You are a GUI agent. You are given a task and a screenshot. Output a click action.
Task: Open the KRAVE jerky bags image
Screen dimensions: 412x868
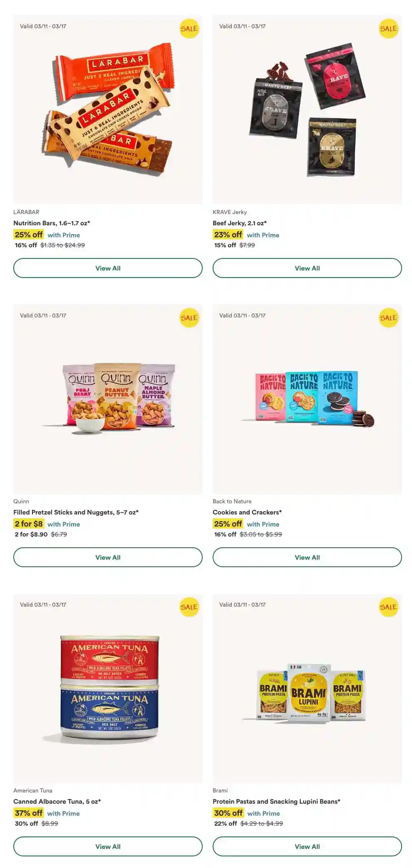[307, 110]
